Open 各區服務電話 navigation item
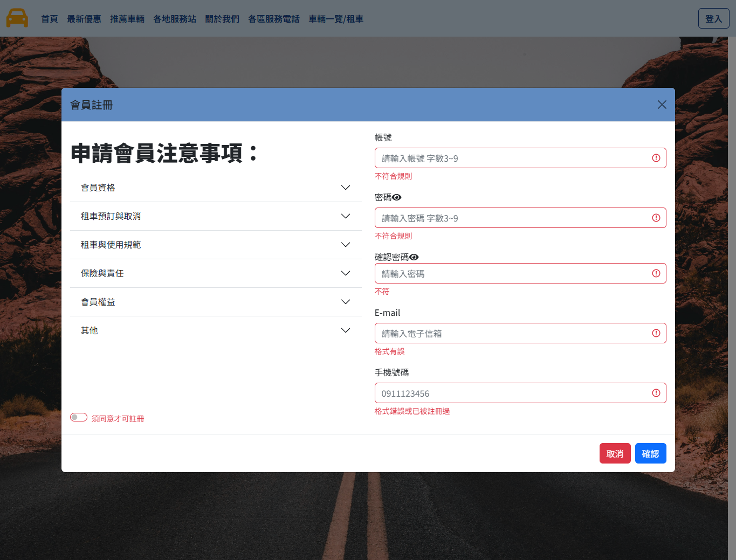 coord(274,19)
